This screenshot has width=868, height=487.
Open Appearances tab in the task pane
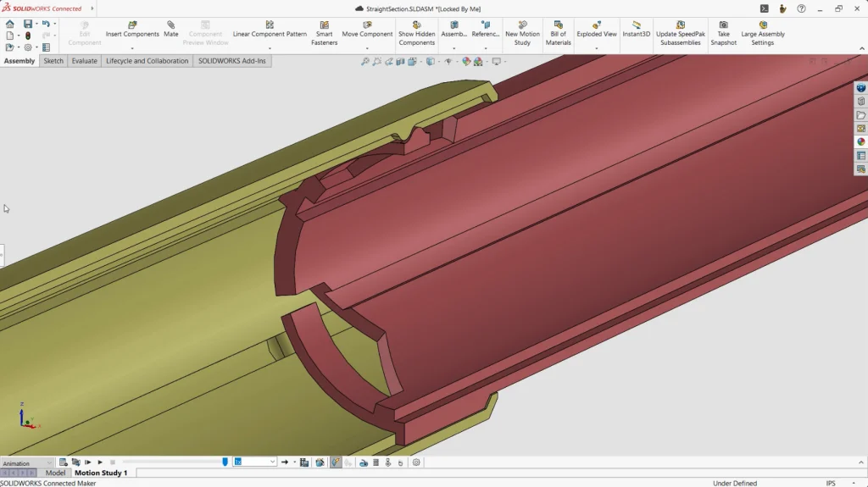click(861, 142)
